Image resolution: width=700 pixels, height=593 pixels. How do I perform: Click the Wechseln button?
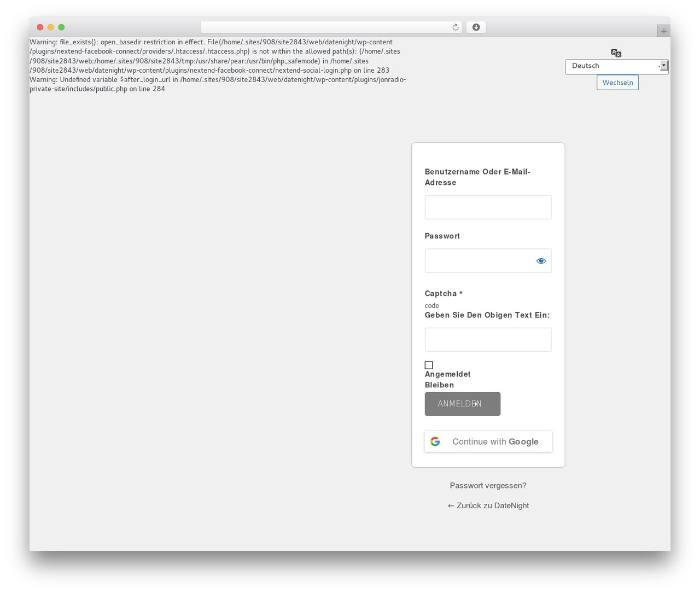point(617,83)
